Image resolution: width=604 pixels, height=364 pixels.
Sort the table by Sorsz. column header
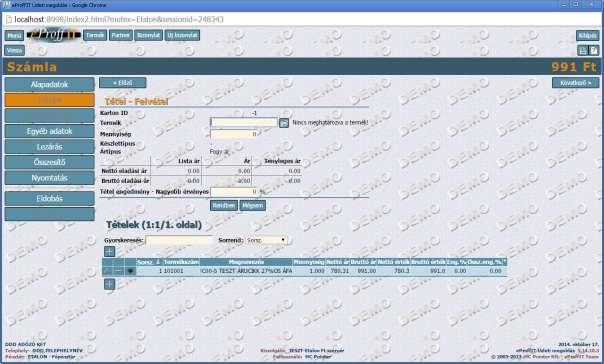(149, 262)
